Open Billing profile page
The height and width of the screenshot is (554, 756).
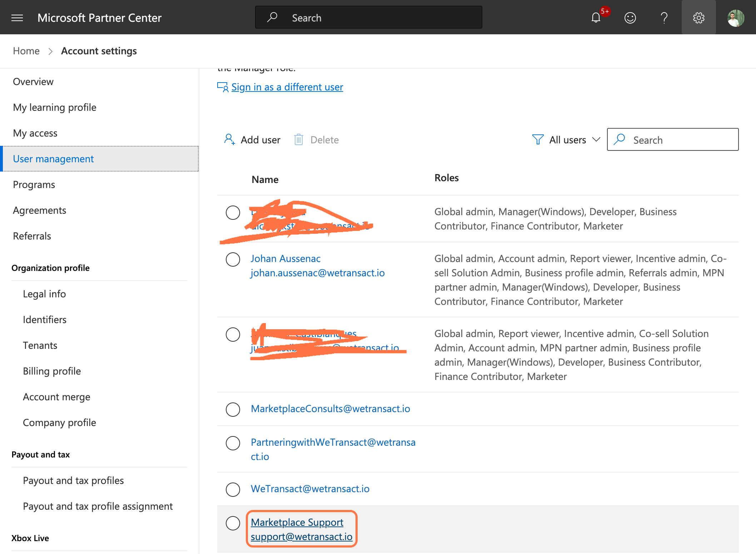tap(52, 371)
